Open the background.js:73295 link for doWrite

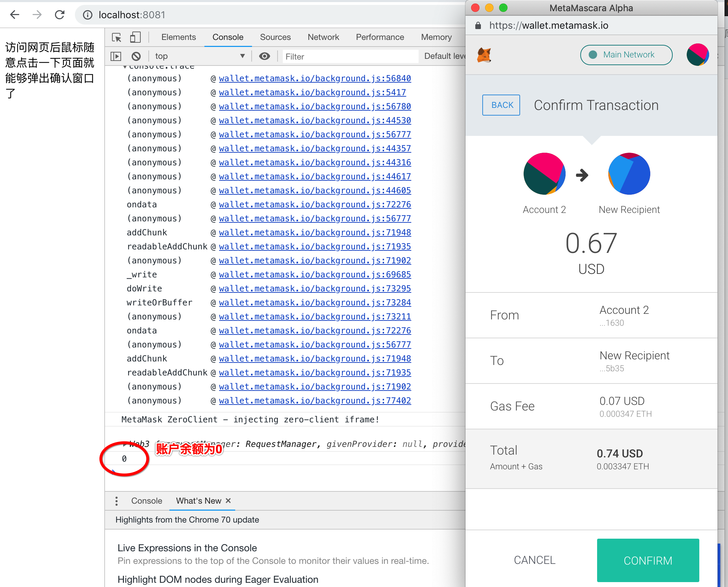(315, 289)
